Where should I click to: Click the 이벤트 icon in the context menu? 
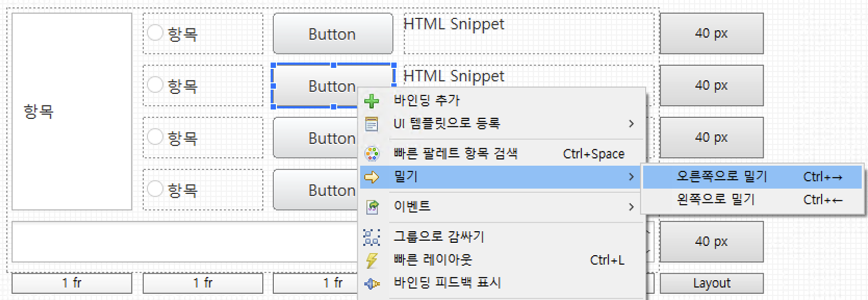372,207
